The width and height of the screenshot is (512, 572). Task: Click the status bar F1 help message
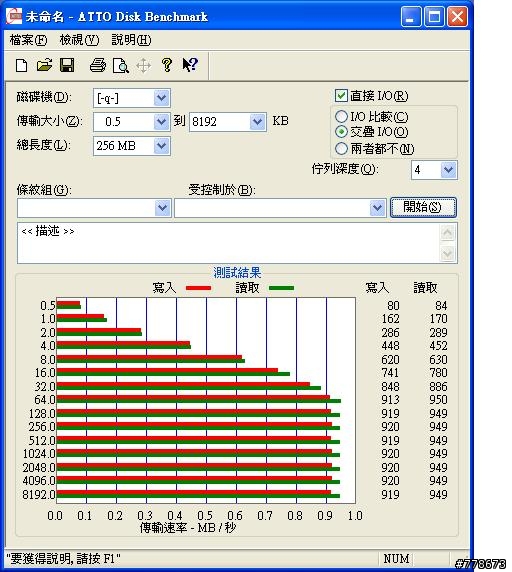click(x=63, y=559)
